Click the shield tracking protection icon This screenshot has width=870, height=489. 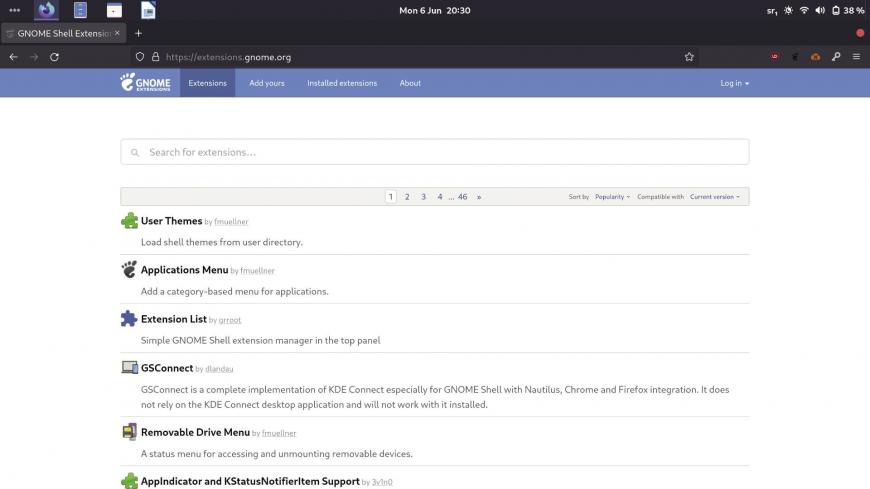[x=140, y=57]
